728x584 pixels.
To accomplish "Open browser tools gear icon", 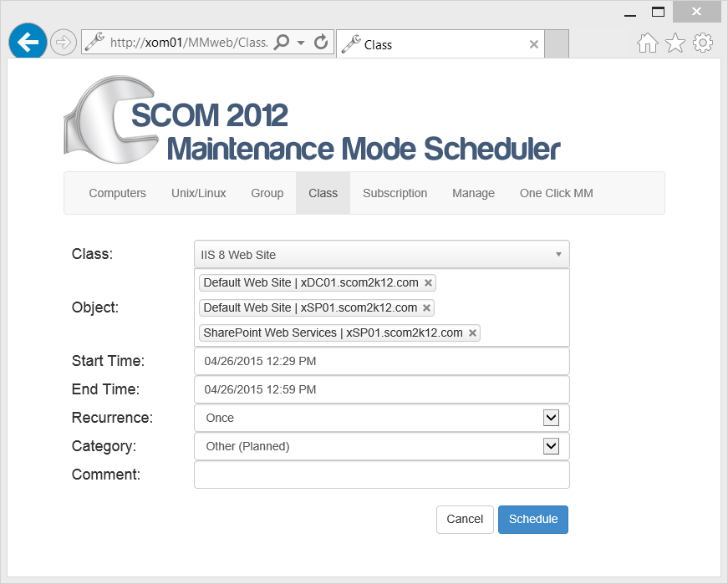I will click(703, 43).
